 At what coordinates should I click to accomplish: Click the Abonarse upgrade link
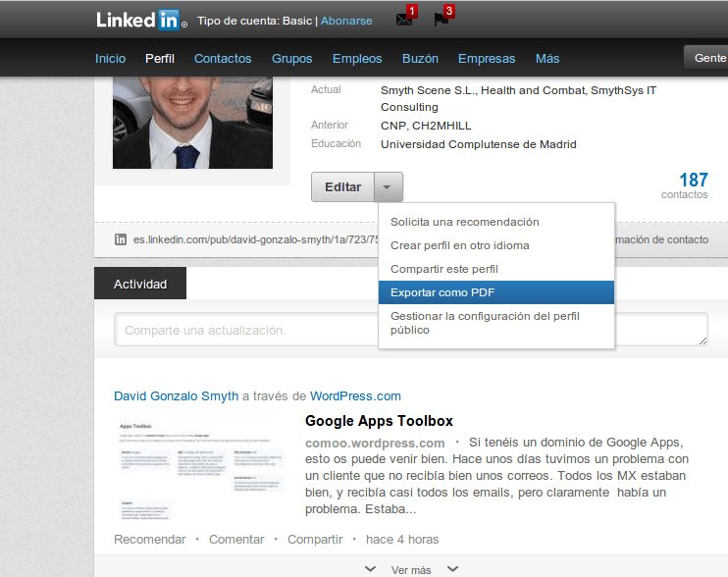[346, 21]
